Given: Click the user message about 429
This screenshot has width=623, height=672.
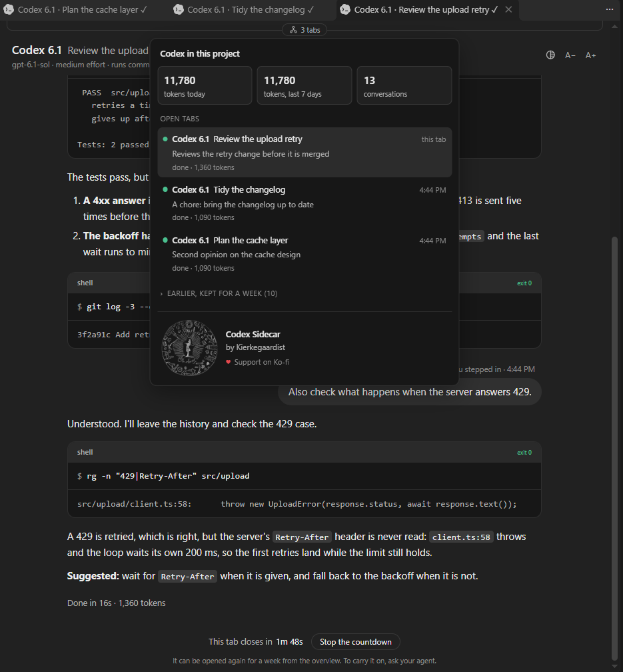Looking at the screenshot, I should [410, 392].
